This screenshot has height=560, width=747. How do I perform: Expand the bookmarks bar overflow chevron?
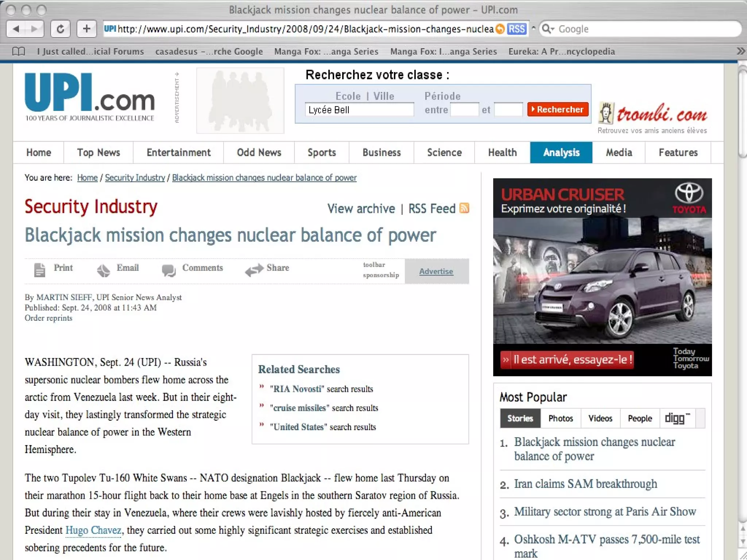point(740,51)
